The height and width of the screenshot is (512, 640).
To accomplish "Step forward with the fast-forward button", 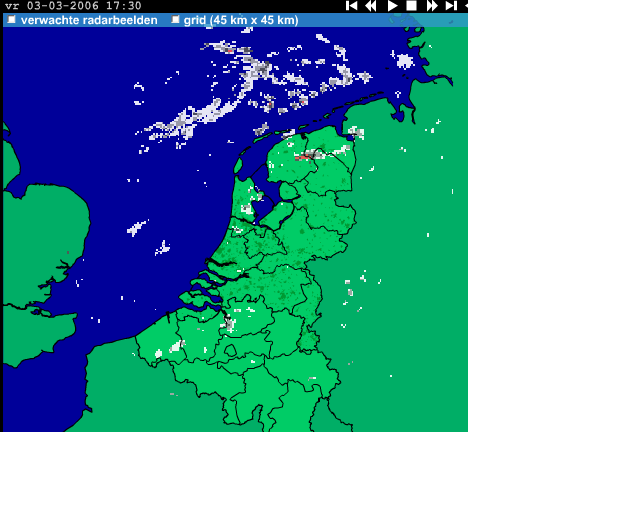I will click(432, 6).
